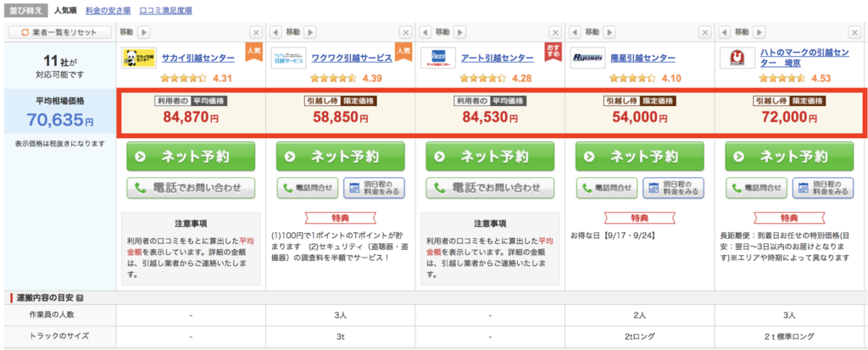Reset the company list with 業者一覧をリセット
Viewport: 868px width, 350px height.
tap(59, 33)
